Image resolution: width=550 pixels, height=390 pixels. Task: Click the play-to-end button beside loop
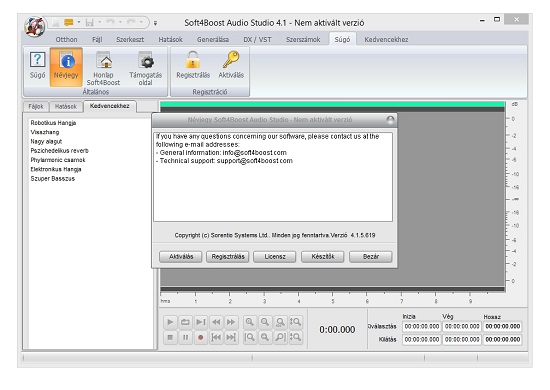point(201,322)
